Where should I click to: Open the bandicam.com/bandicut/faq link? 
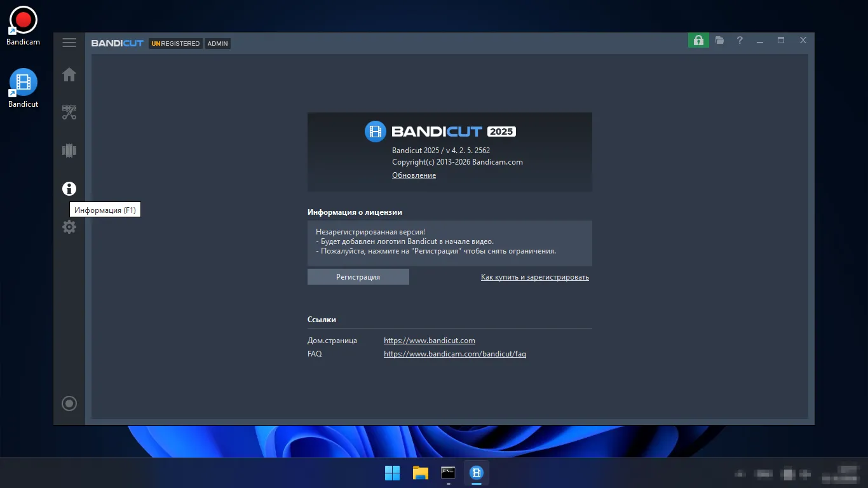pos(455,354)
